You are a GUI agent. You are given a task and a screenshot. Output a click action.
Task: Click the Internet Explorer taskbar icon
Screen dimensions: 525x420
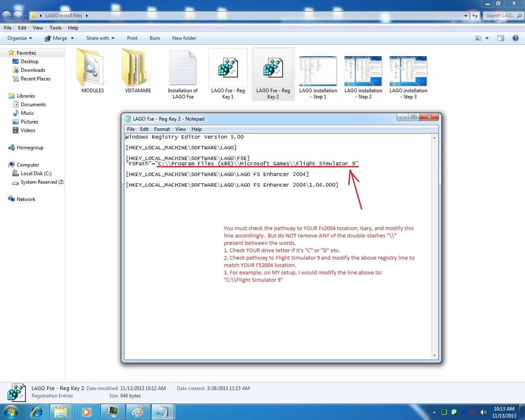[37, 412]
